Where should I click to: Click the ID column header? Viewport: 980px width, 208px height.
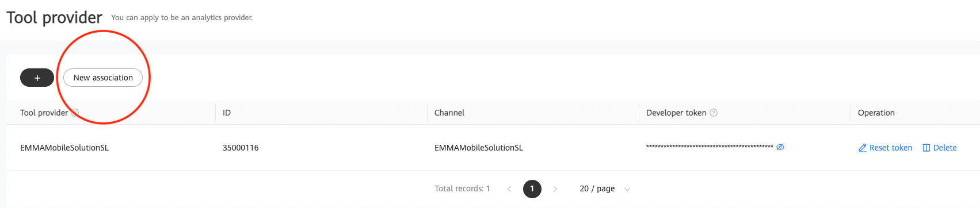pos(227,113)
